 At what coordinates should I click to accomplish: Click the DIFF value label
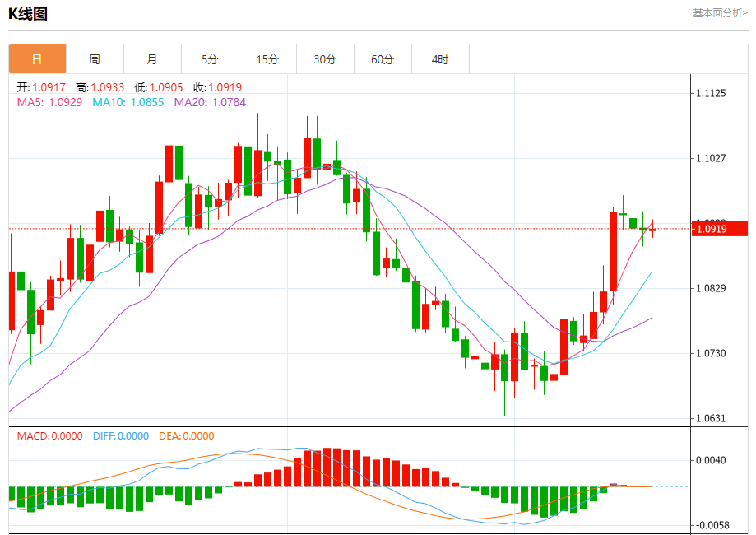click(121, 436)
